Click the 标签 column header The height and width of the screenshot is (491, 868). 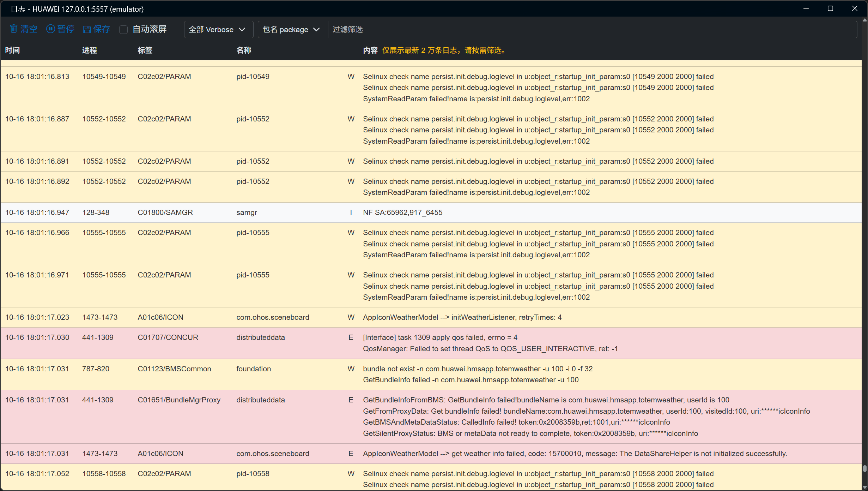145,50
